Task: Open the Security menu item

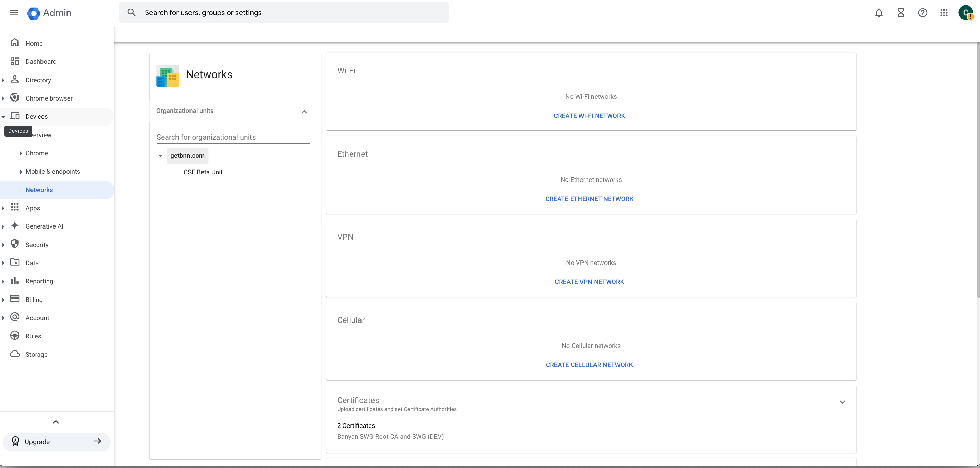Action: tap(37, 245)
